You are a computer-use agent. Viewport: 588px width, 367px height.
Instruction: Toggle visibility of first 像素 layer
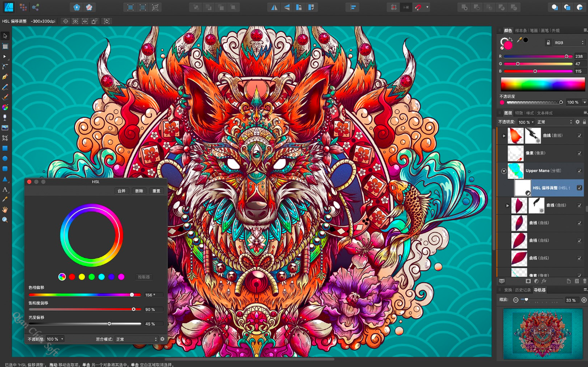(x=579, y=153)
